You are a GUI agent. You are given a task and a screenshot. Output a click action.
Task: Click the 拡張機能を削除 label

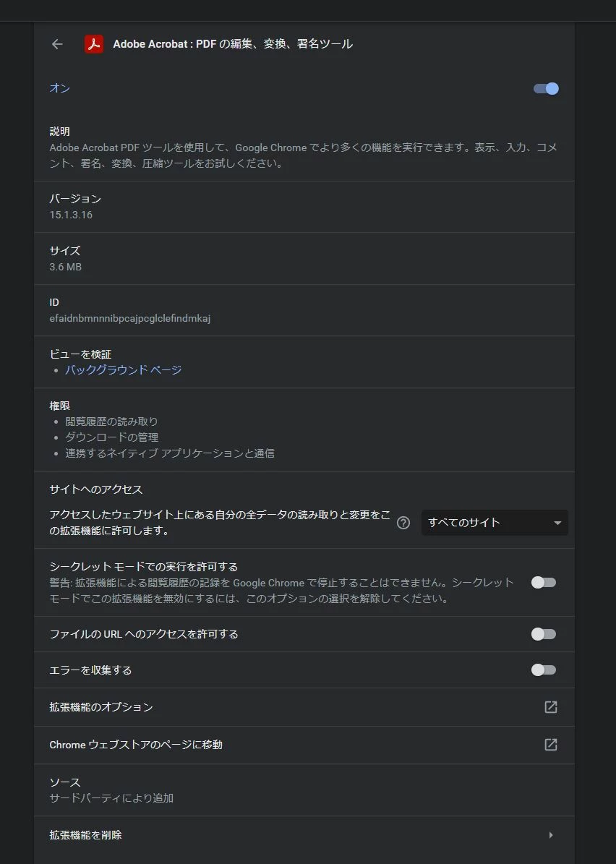coord(85,835)
